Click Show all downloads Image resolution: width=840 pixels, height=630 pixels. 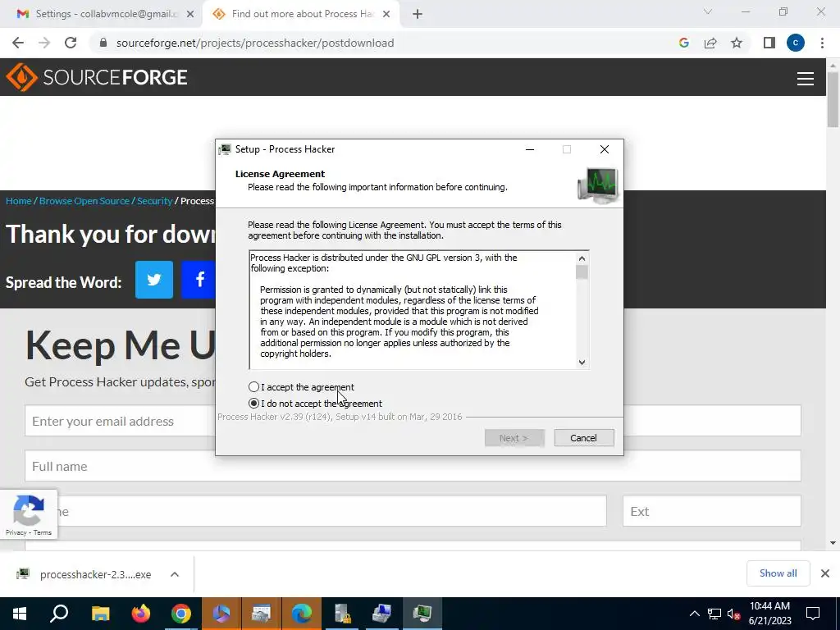pos(778,573)
